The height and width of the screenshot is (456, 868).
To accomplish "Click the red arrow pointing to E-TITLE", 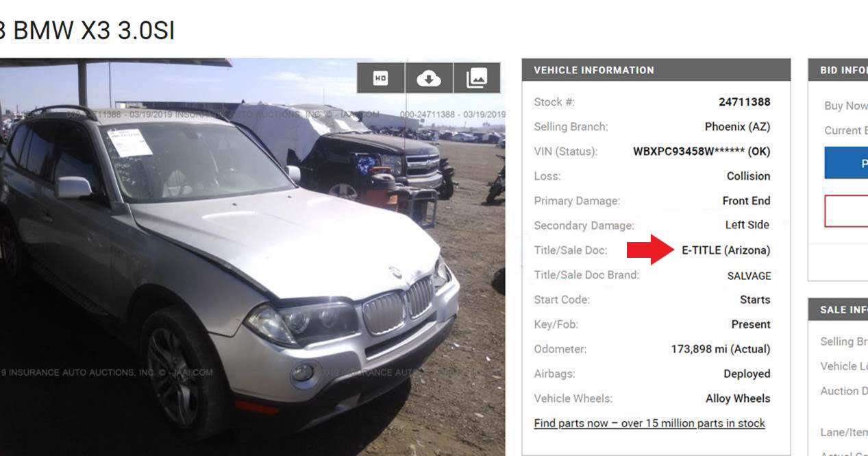I will pos(651,250).
